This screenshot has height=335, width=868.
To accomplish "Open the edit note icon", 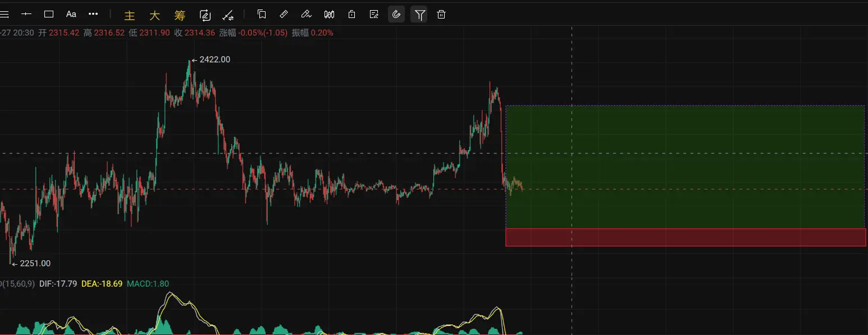I will pos(374,14).
